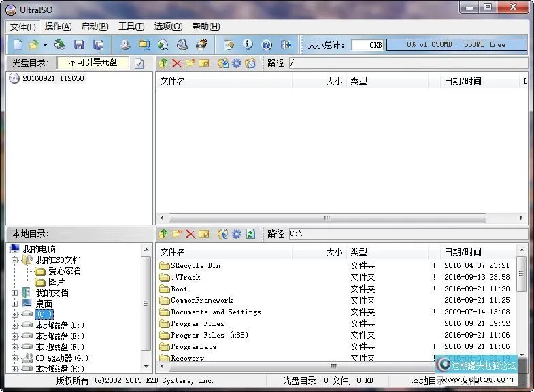534x392 pixels.
Task: Click the gear settings icon in local toolbar
Action: coord(236,233)
